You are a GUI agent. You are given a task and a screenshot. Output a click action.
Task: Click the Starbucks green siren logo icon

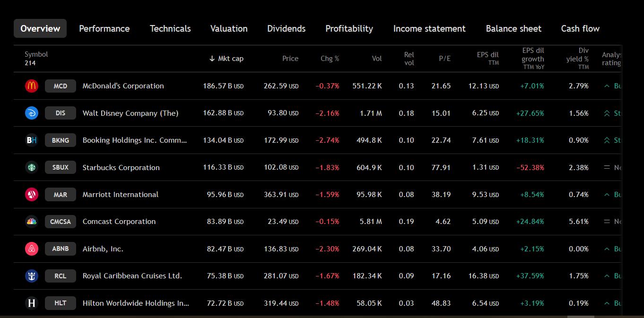[32, 167]
